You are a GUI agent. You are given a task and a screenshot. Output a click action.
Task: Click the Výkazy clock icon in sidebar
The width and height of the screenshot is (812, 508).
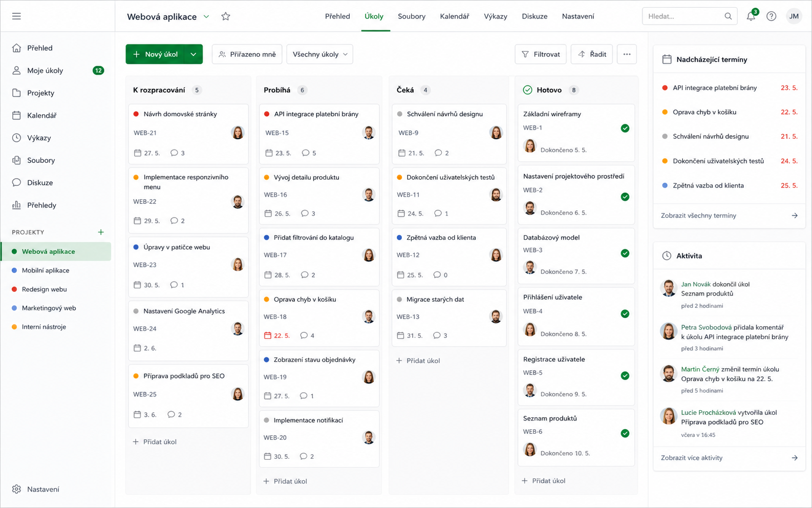tap(16, 138)
